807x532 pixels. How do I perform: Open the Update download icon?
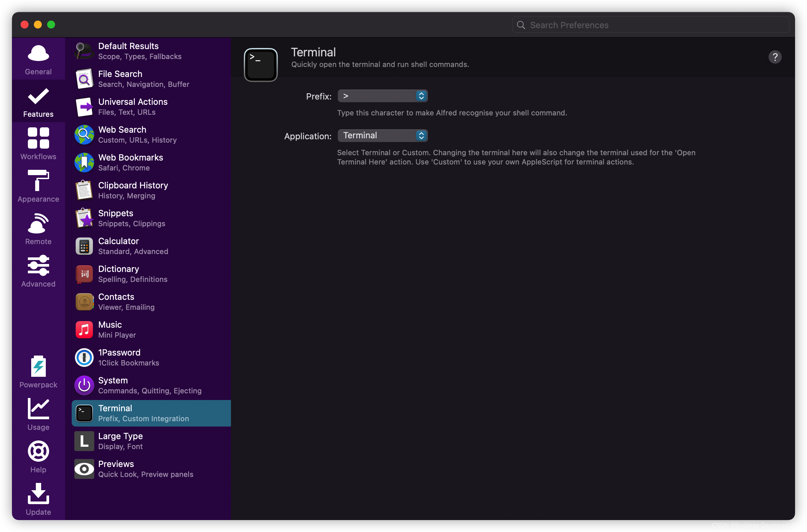coord(38,494)
